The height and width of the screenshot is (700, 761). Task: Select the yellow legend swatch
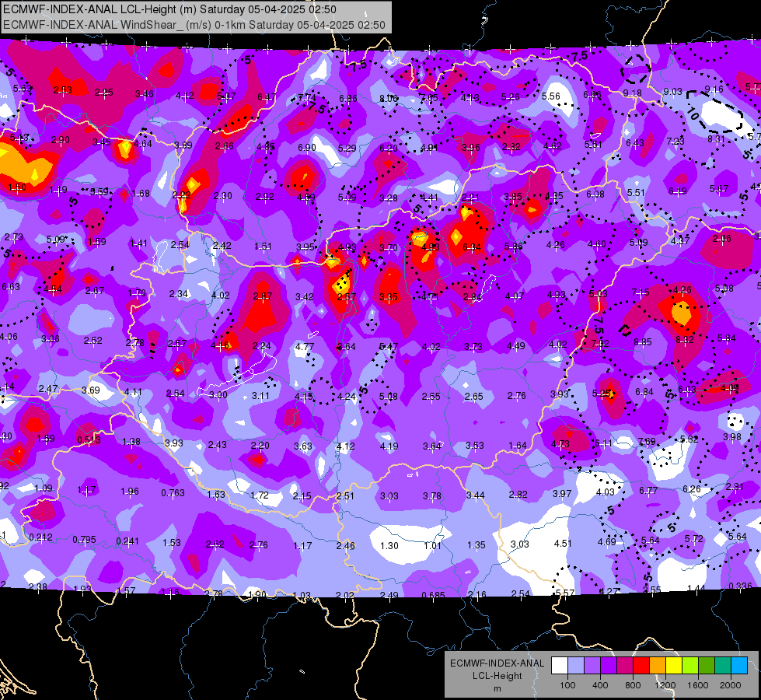pyautogui.click(x=674, y=666)
